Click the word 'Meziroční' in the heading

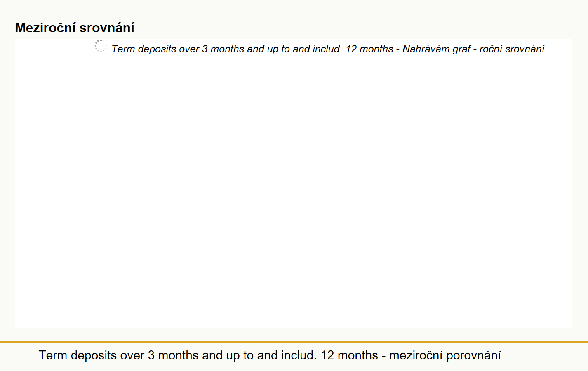click(x=45, y=28)
